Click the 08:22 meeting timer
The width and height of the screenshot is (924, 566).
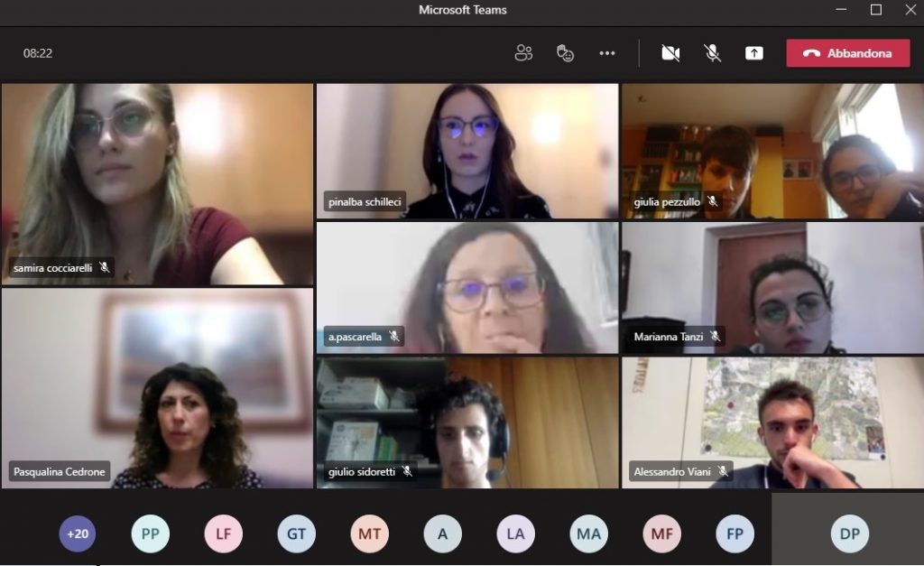click(38, 53)
